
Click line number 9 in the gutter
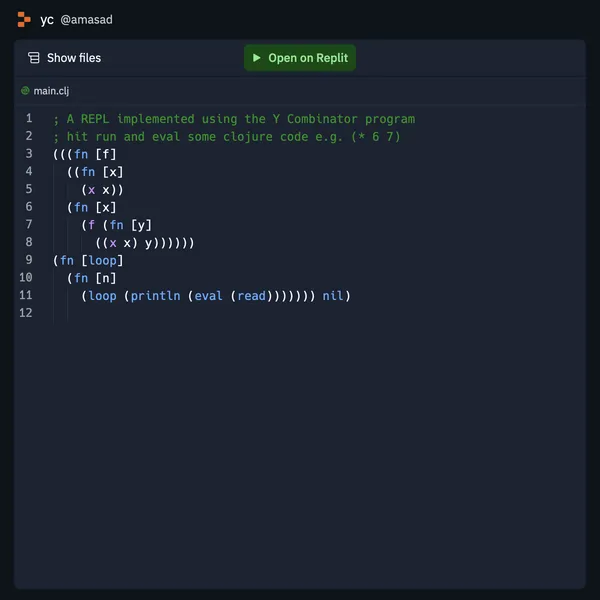coord(29,260)
